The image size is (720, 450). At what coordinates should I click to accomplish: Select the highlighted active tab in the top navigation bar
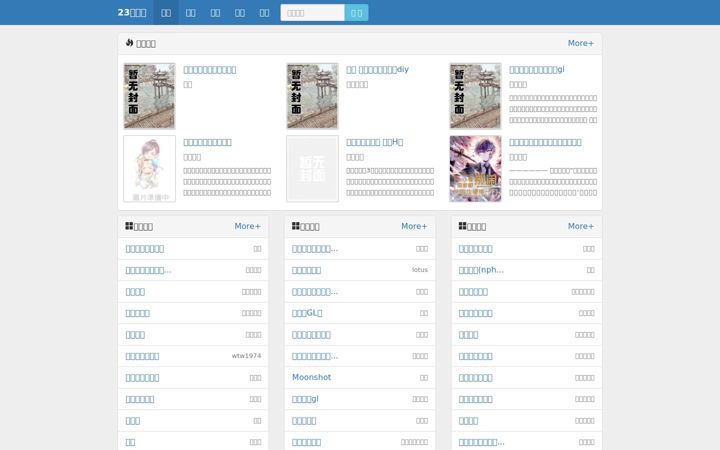coord(166,12)
